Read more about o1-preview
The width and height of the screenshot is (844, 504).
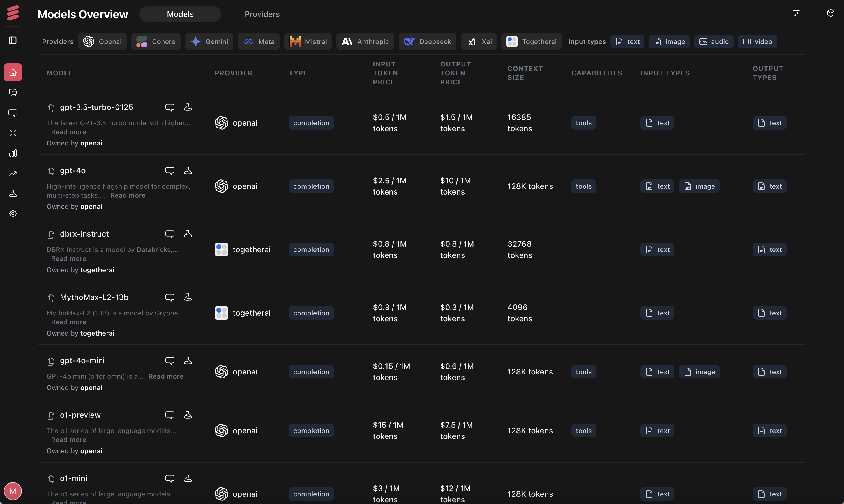coord(69,440)
